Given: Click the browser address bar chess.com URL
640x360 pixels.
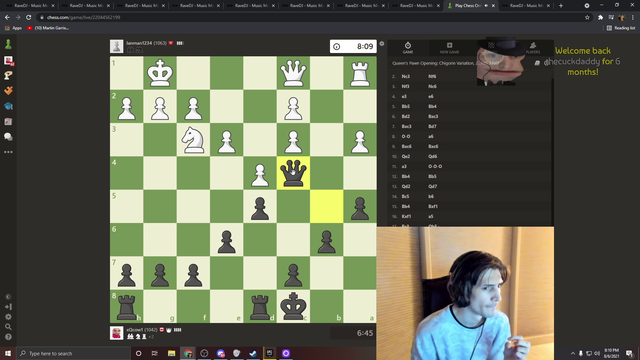Looking at the screenshot, I should click(x=83, y=18).
